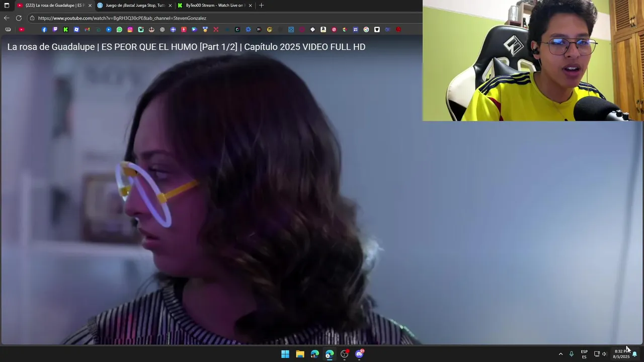Open the Twitch bookmark

click(55, 30)
